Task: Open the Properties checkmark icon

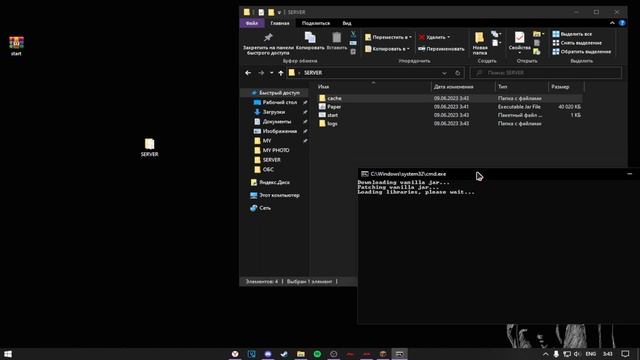Action: tap(519, 38)
